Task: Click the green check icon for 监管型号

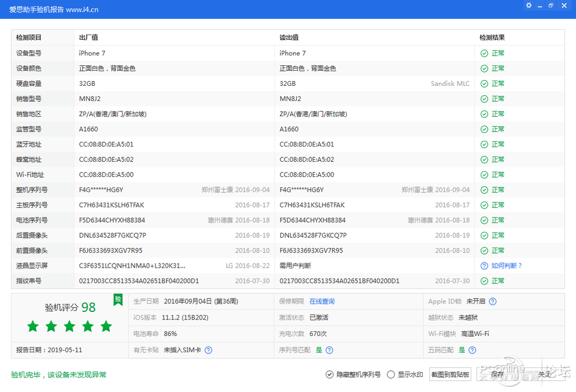Action: coord(484,129)
